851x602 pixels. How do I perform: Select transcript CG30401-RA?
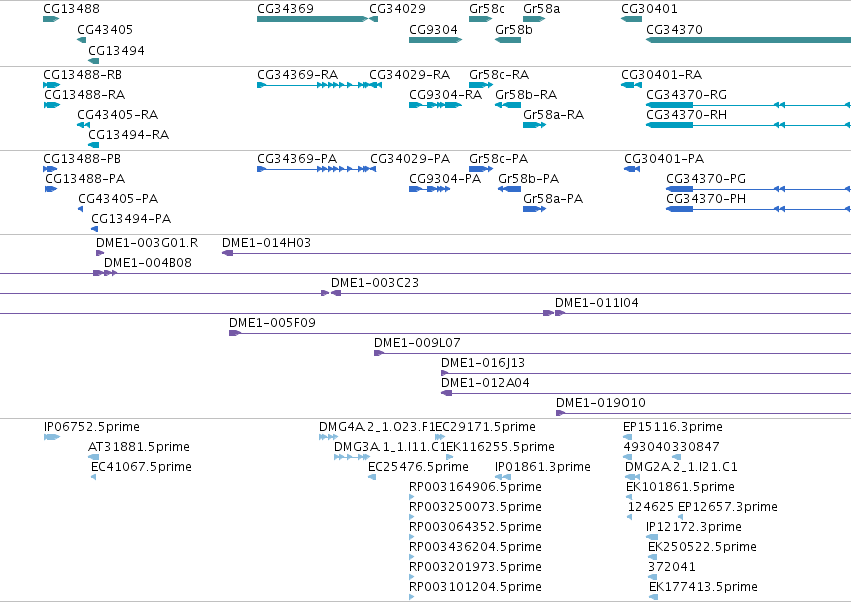(x=661, y=74)
